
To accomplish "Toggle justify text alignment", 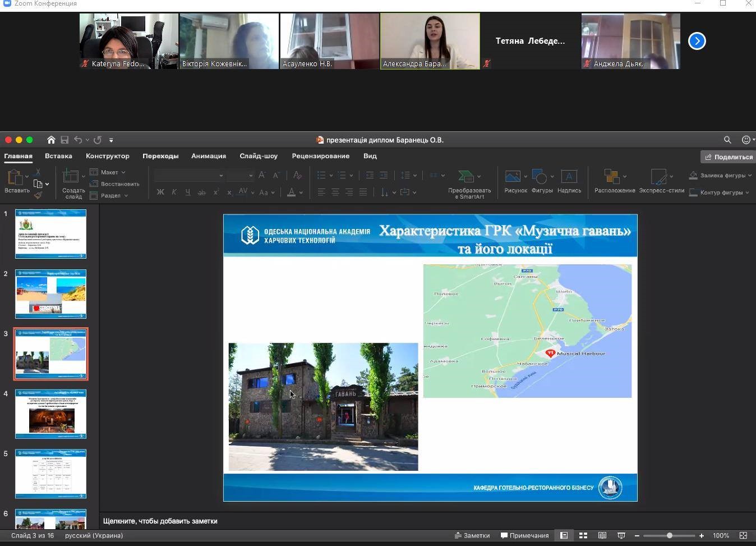I will point(363,192).
